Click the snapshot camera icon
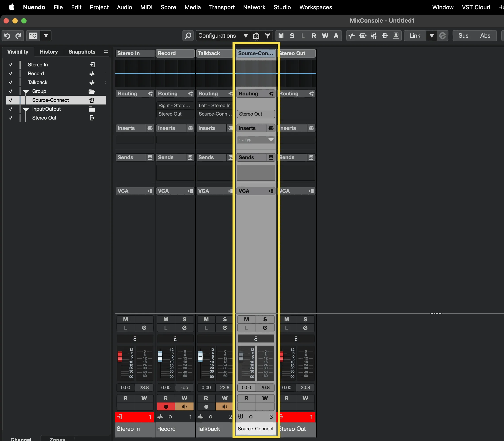Screen dimensions: 504x441 (x=33, y=36)
